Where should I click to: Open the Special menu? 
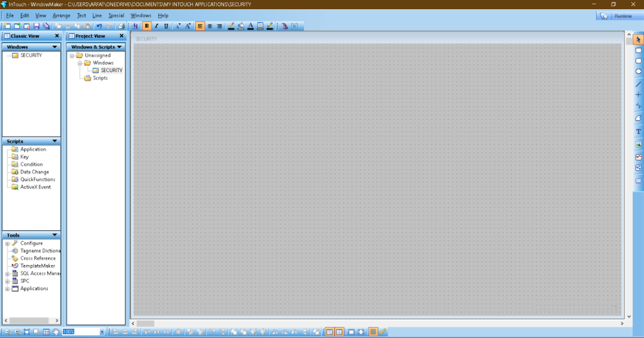pyautogui.click(x=116, y=16)
